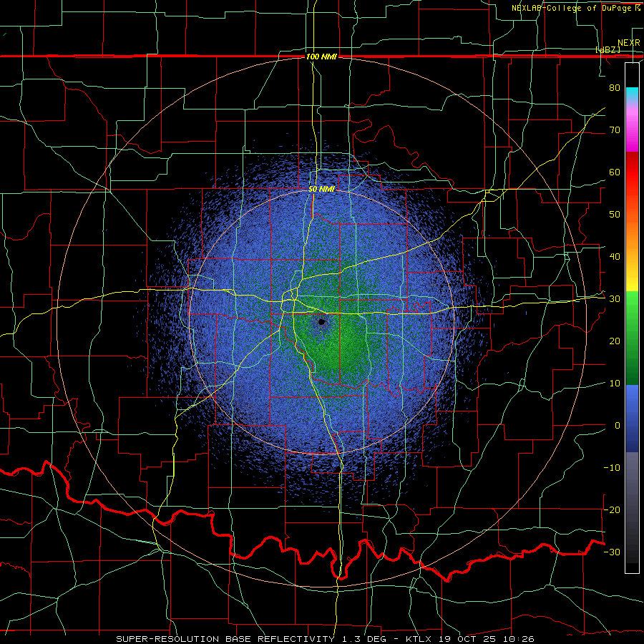The height and width of the screenshot is (644, 644).
Task: Click the magenta-pink segment of the color bar
Action: (632, 127)
